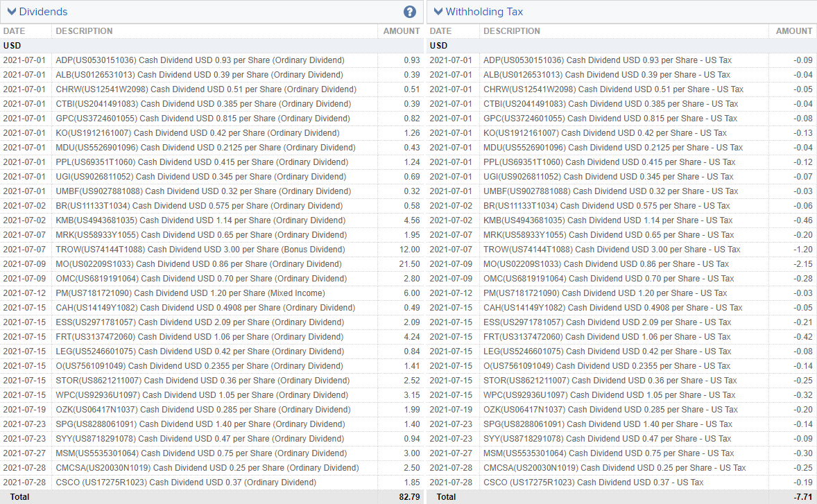Screen dimensions: 817x504
Task: Select the TROW US Tax description
Action: click(x=612, y=250)
